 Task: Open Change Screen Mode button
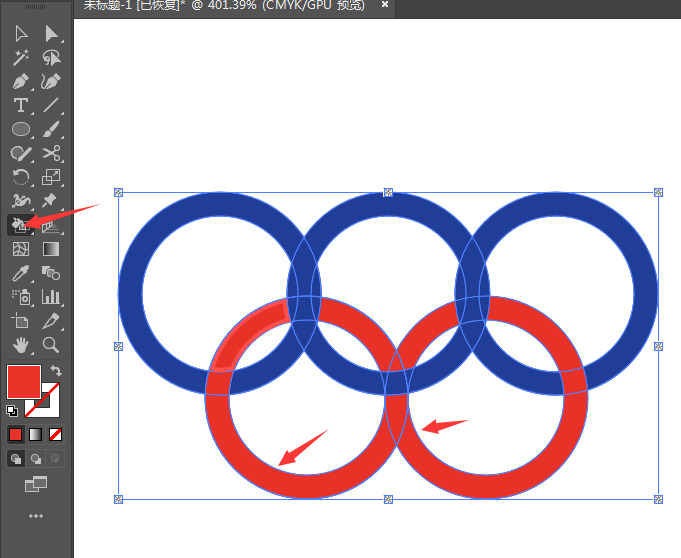click(x=36, y=484)
